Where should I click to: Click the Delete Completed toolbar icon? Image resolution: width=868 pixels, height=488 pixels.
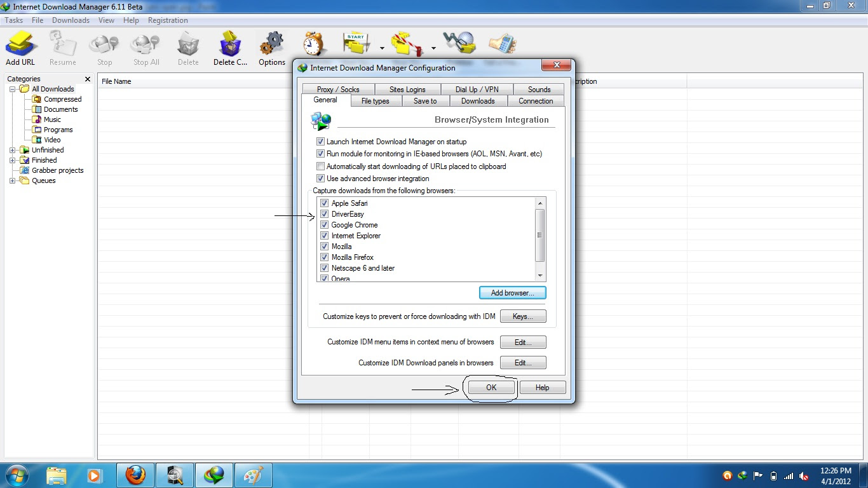230,50
